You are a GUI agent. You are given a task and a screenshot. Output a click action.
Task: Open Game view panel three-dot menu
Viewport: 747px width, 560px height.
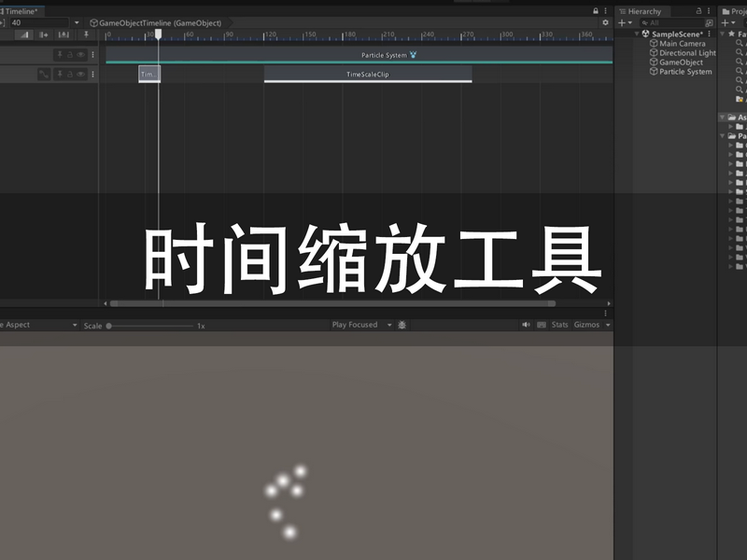pos(605,314)
